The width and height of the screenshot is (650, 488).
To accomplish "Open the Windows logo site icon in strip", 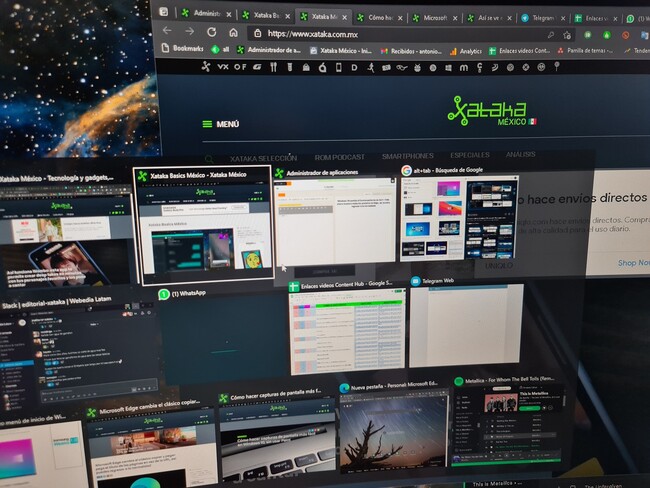I will [448, 68].
